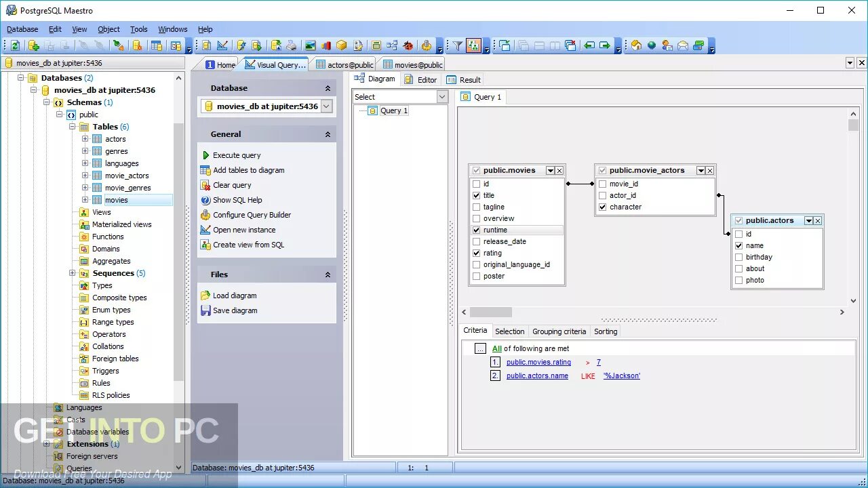Open the Select statement type dropdown

[442, 97]
